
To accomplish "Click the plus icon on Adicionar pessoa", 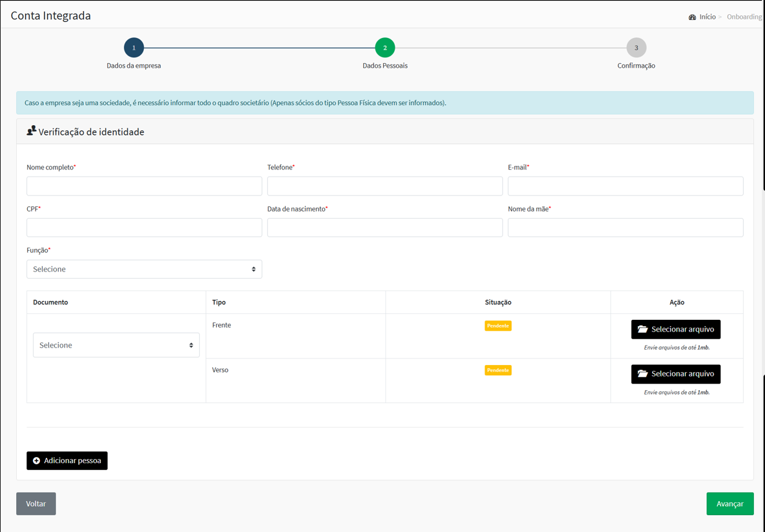I will pos(37,461).
